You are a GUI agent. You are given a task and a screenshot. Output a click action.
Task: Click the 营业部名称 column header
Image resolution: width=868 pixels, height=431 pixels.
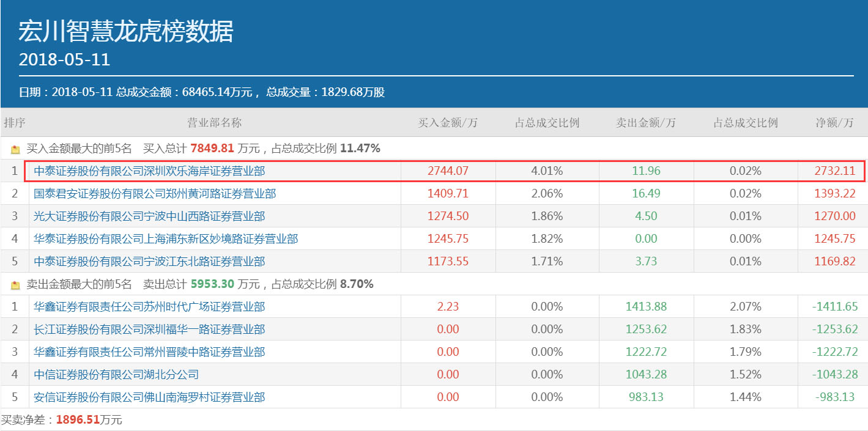click(214, 123)
